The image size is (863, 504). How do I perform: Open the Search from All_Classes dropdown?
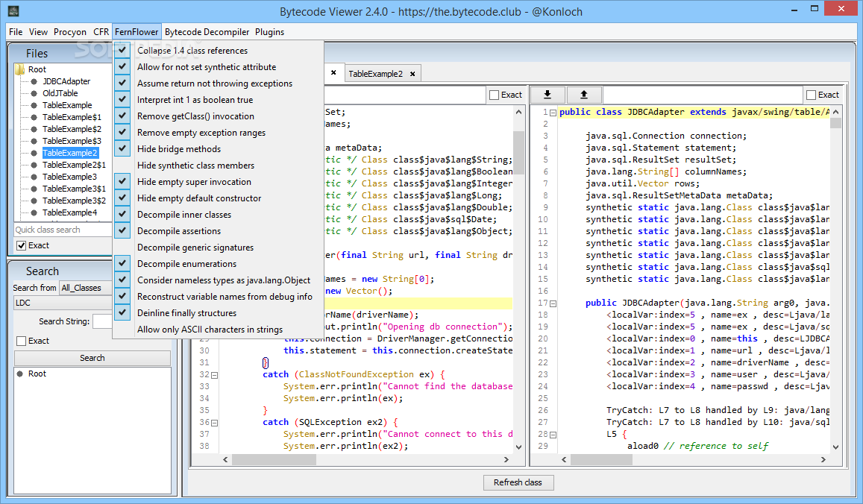pyautogui.click(x=86, y=288)
